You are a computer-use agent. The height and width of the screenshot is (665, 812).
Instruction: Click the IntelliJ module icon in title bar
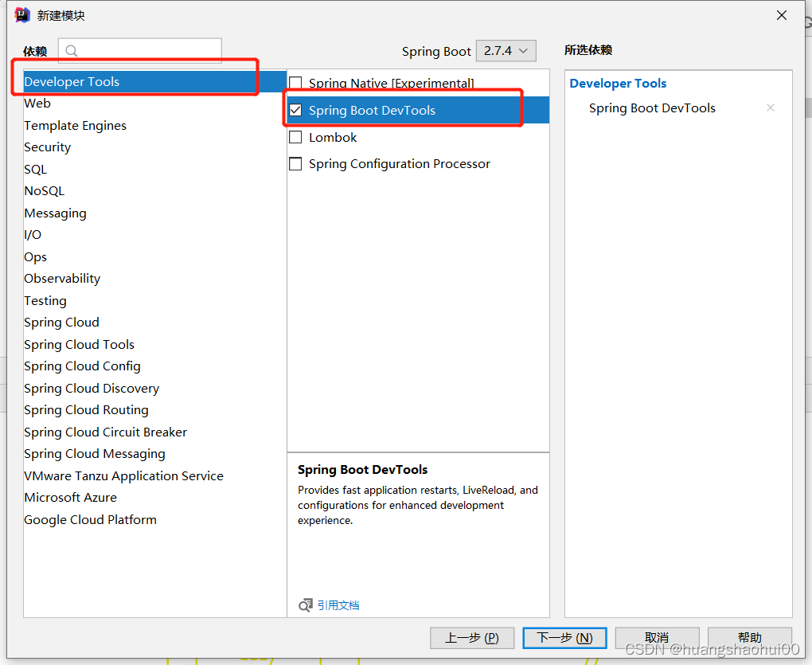(x=21, y=14)
